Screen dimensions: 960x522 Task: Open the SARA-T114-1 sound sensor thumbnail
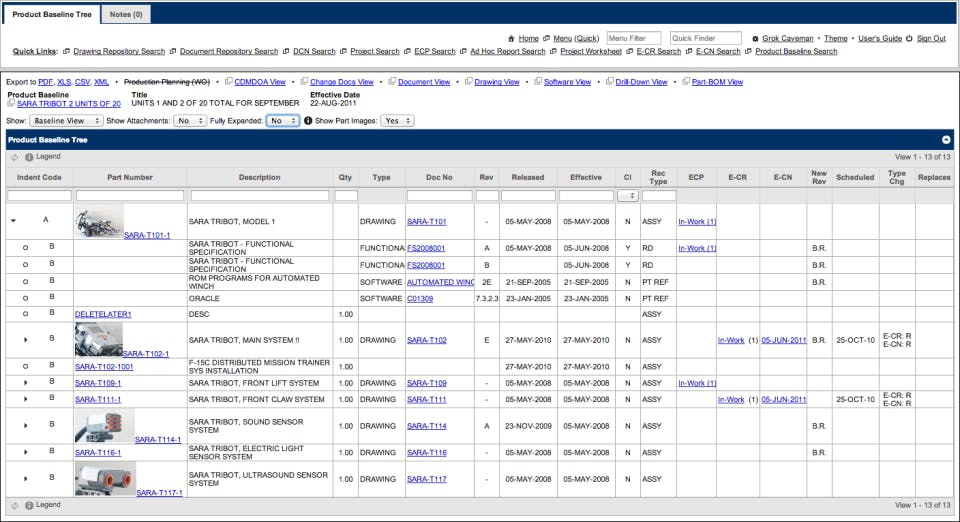tap(104, 425)
